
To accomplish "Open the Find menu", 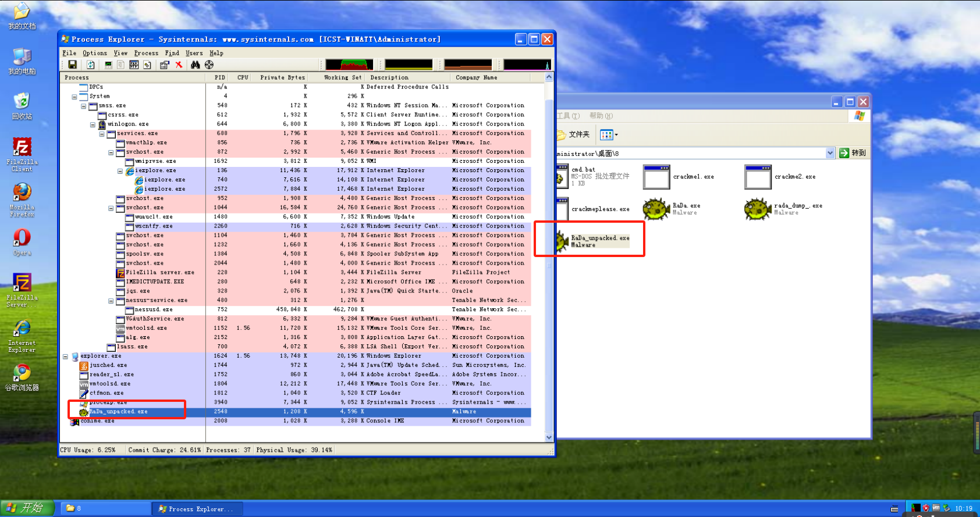I will (x=172, y=53).
